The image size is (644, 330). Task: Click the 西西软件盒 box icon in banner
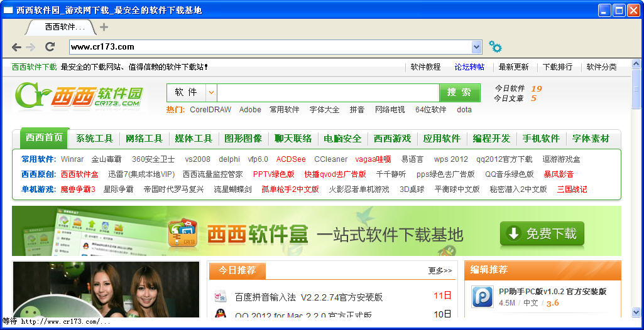[x=183, y=232]
